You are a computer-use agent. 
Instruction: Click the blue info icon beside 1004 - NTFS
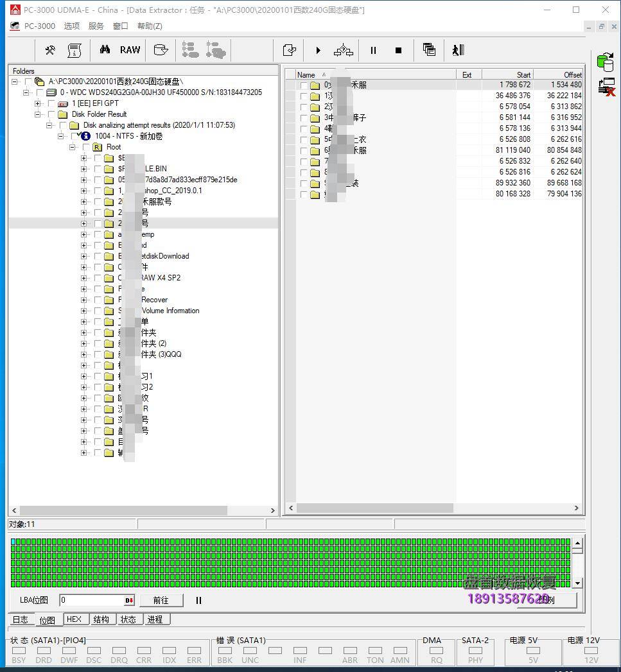tap(86, 136)
